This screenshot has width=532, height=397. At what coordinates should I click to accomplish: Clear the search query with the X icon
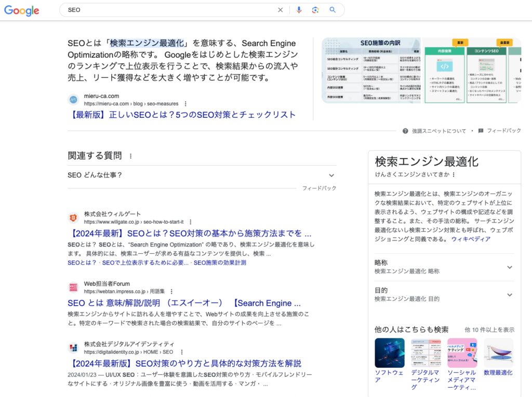280,10
